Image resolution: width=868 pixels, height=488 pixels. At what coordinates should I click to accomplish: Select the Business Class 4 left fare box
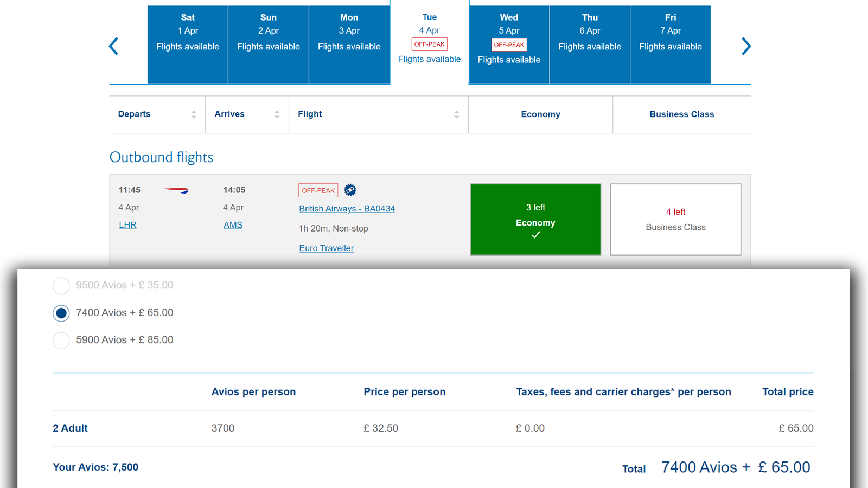click(x=675, y=220)
